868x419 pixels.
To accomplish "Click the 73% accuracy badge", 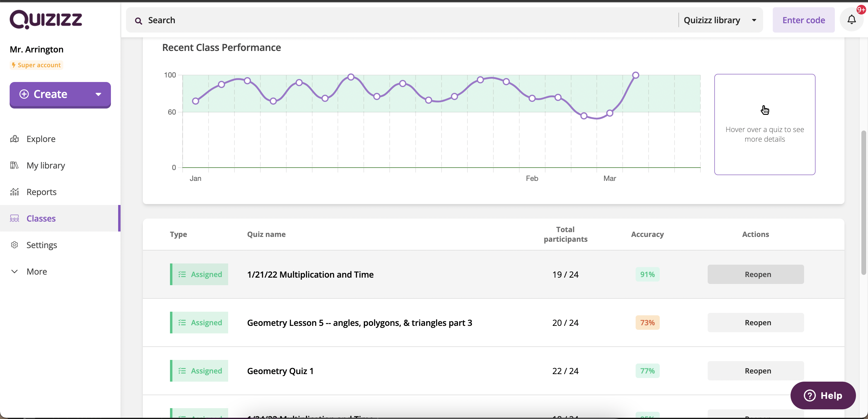I will coord(647,323).
